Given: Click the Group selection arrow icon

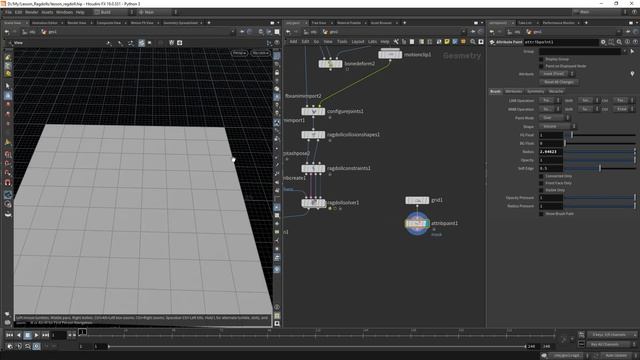Looking at the screenshot, I should point(632,51).
